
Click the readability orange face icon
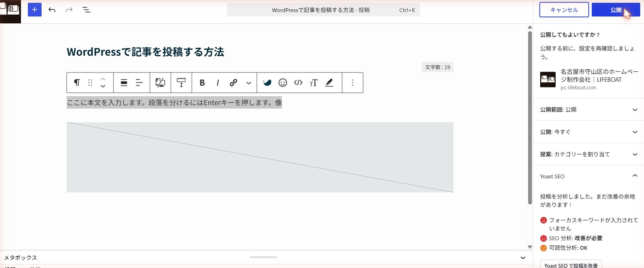point(544,248)
